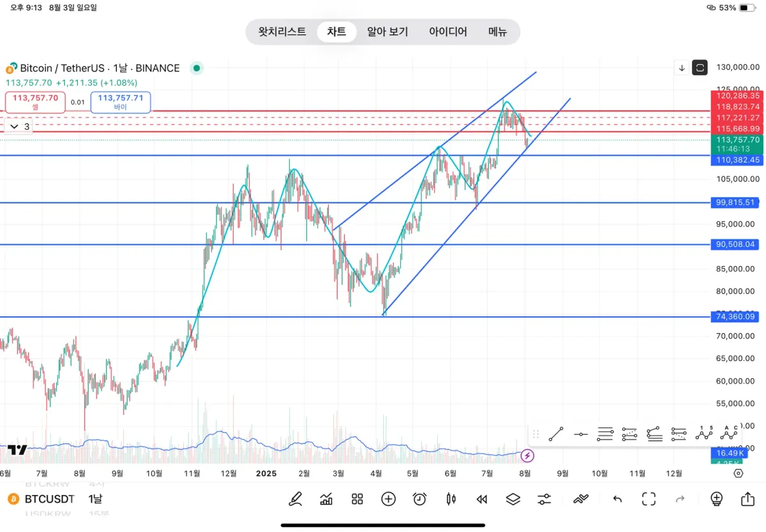Open the candlestick chart type icon
Image resolution: width=766 pixels, height=532 pixels.
451,499
